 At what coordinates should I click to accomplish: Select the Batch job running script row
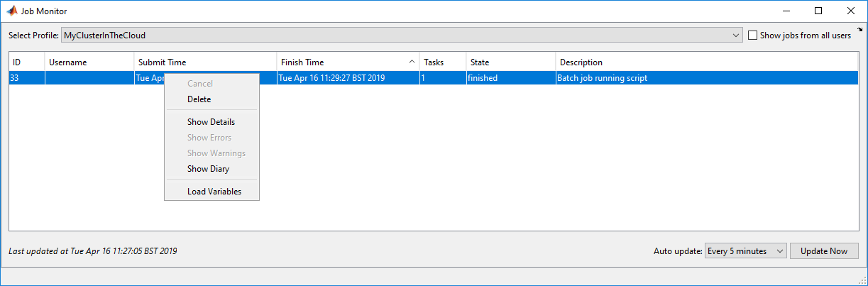[x=600, y=78]
